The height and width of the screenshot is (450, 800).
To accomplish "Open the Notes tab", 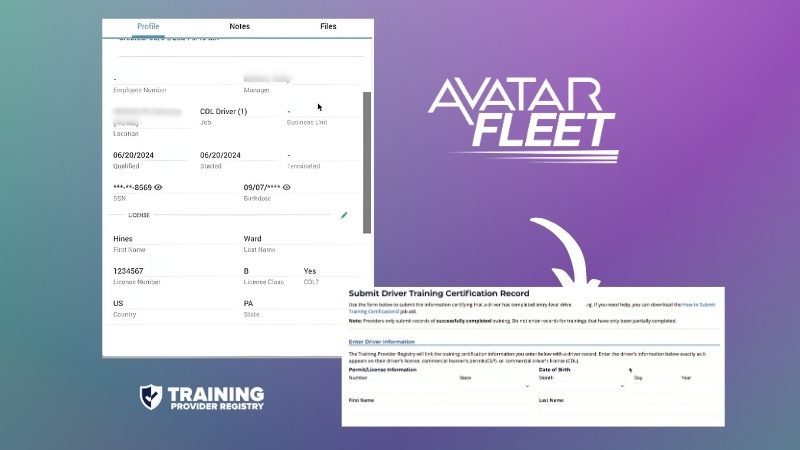I will (x=239, y=27).
